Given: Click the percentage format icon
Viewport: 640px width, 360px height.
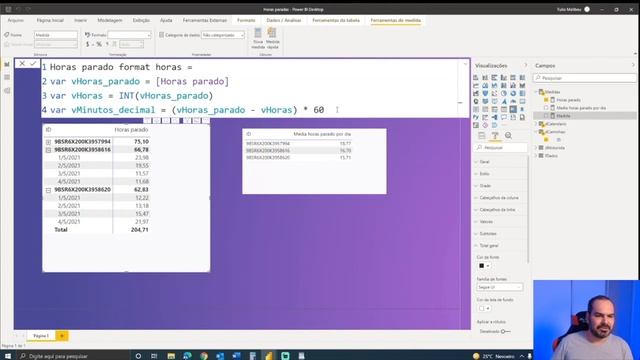Looking at the screenshot, I should coord(98,44).
